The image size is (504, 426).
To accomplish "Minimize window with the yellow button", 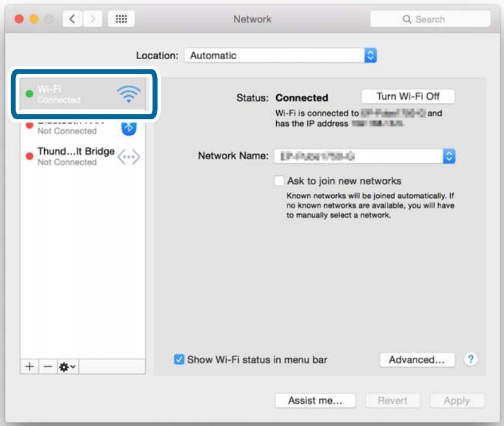I will coord(33,19).
